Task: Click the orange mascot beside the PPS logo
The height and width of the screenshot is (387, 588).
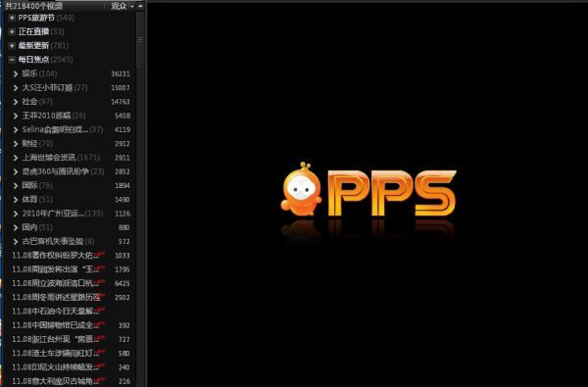Action: click(x=301, y=189)
